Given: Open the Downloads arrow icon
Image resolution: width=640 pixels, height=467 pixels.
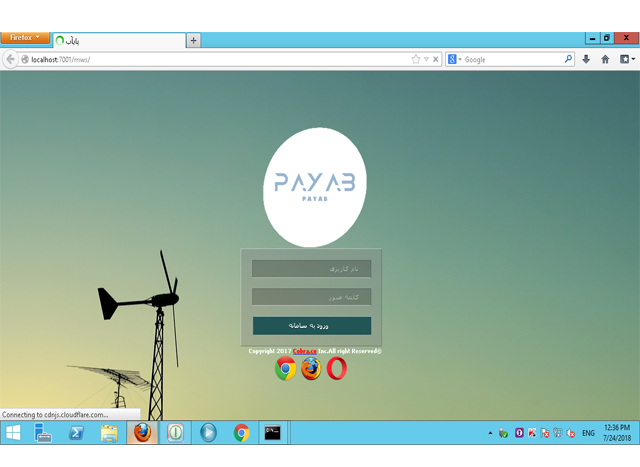Looking at the screenshot, I should pos(586,59).
